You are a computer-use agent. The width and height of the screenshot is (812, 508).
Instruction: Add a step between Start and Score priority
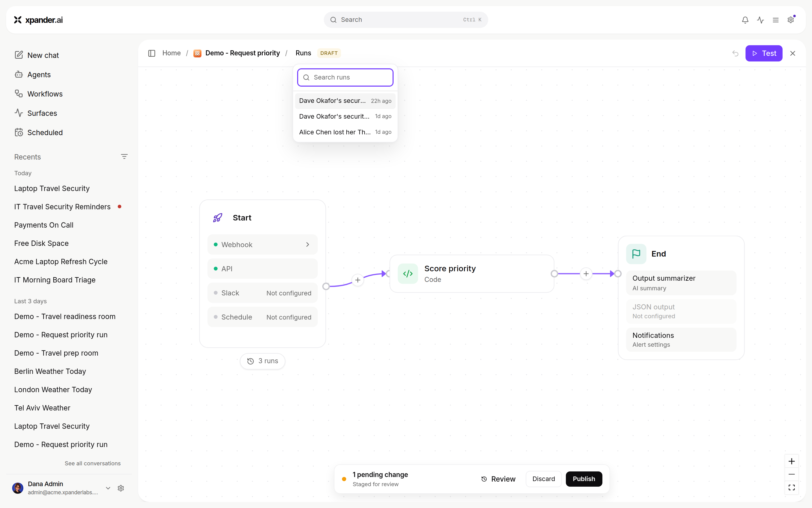(358, 280)
